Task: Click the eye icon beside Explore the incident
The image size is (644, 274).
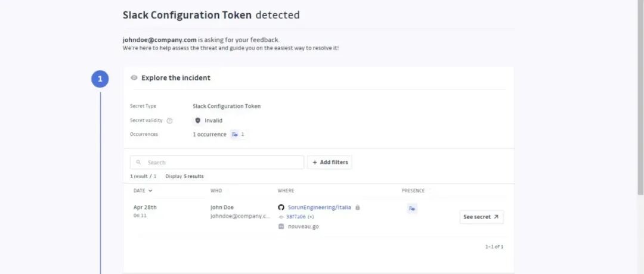Action: pos(134,77)
